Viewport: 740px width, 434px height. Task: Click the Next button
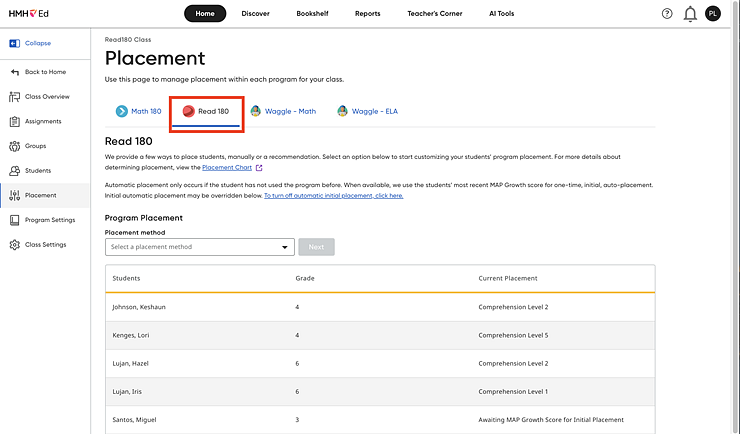click(x=316, y=247)
